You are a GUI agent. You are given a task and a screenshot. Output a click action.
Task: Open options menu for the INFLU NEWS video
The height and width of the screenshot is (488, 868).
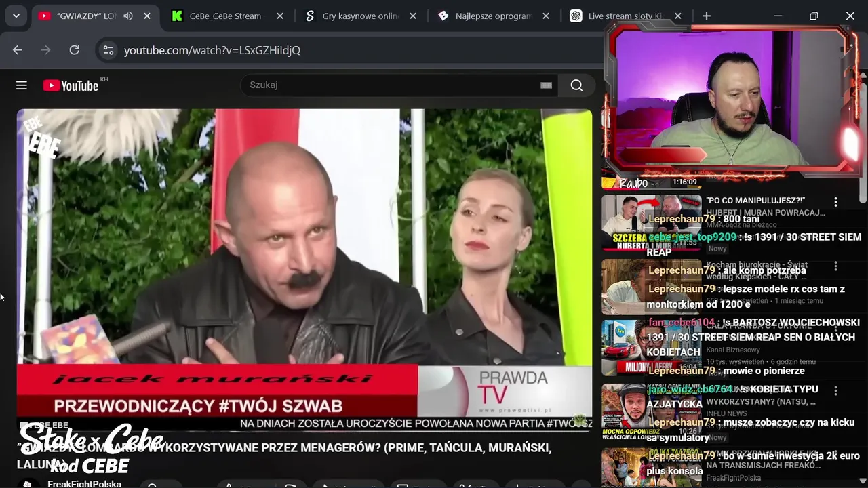835,391
